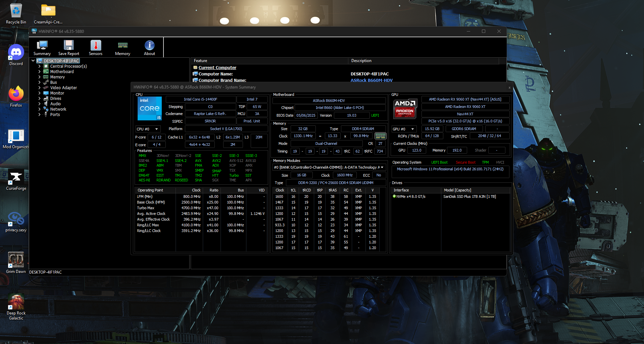Screen dimensions: 644x344
Task: Open the Summary toolbar icon
Action: click(x=42, y=48)
